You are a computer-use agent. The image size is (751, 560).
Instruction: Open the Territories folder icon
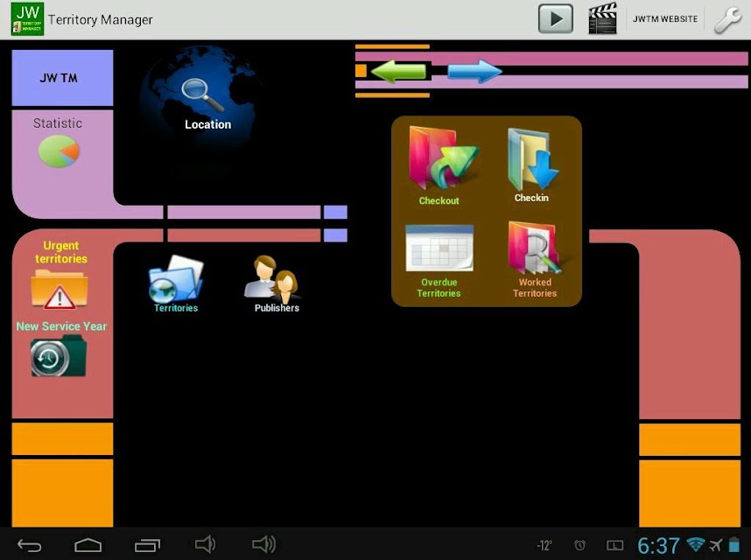176,278
